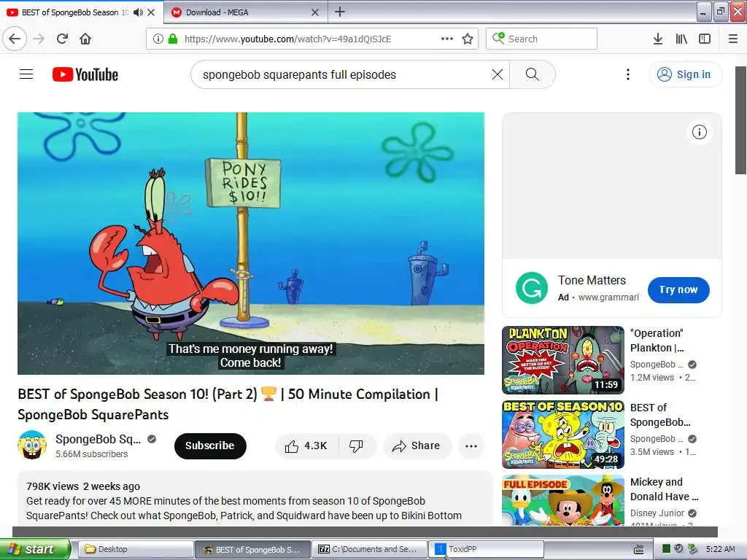This screenshot has width=747, height=560.
Task: Show site information icon in address bar
Action: tap(158, 39)
